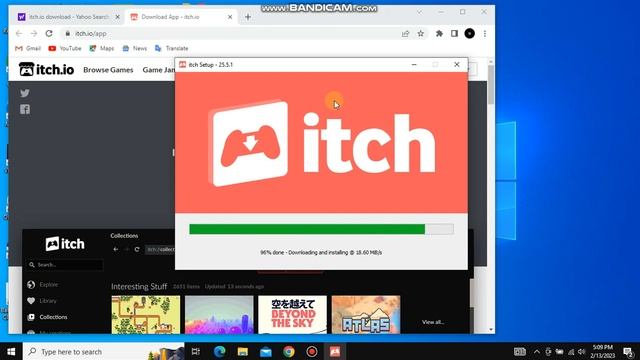Reload the itch.io page in Chrome
This screenshot has width=640, height=360.
pyautogui.click(x=49, y=33)
